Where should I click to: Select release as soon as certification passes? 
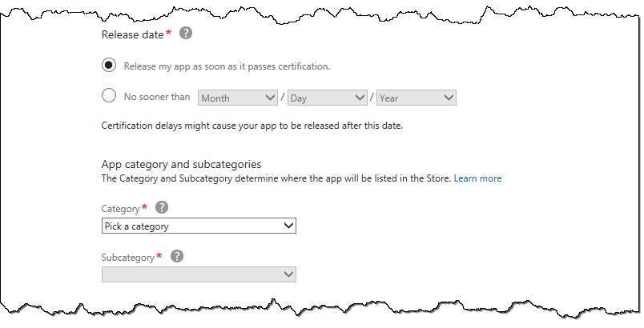(x=110, y=66)
